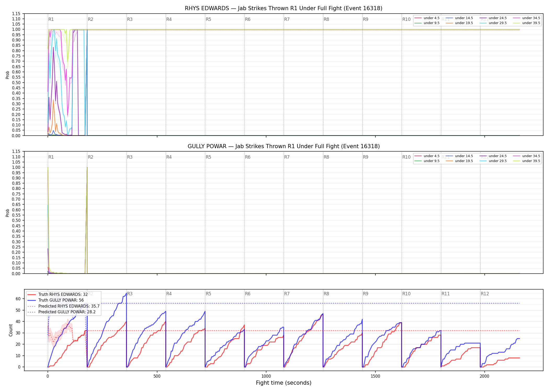Screen dimensions: 549x392
Task: Click the GULLY POWAR chart title
Action: click(x=284, y=146)
